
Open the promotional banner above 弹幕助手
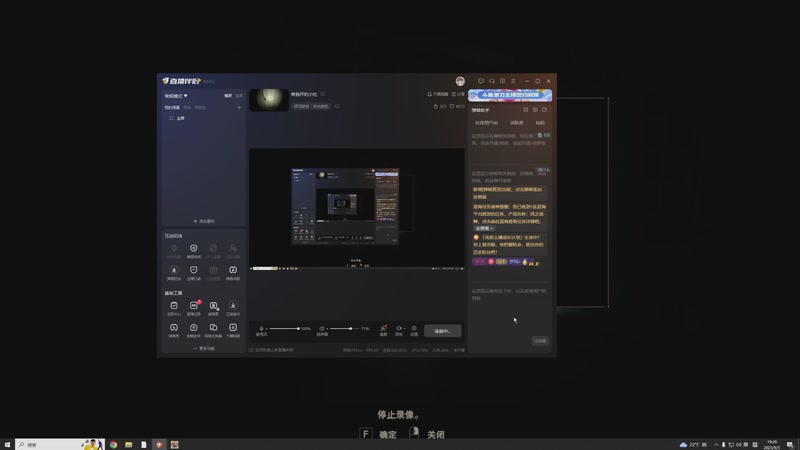tap(510, 95)
